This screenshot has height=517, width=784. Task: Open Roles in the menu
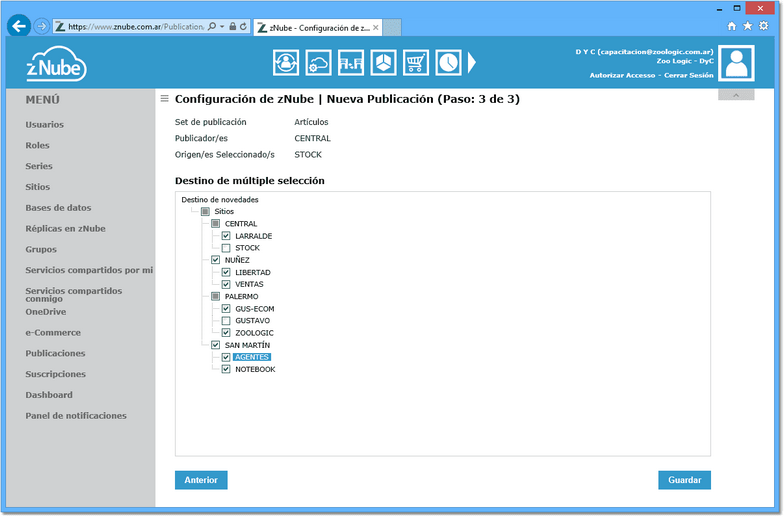point(38,146)
